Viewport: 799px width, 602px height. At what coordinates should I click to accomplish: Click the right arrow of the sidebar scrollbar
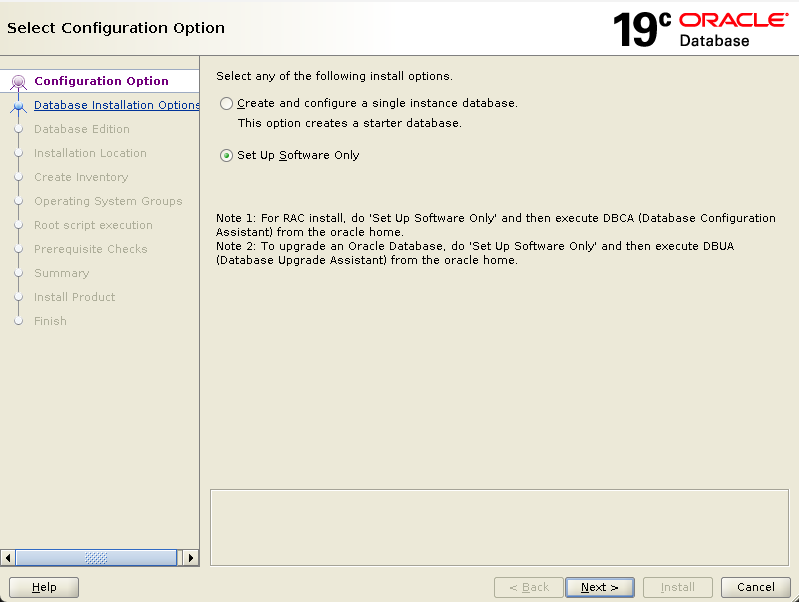pyautogui.click(x=191, y=558)
